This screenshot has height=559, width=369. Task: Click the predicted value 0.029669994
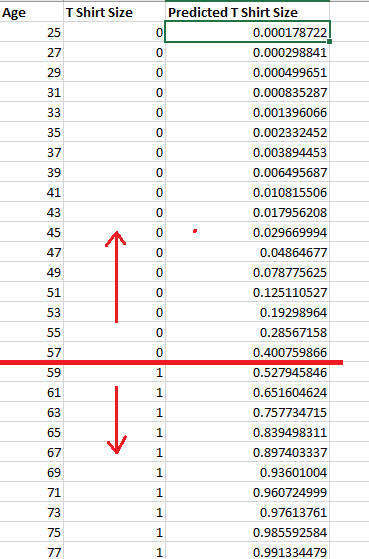pos(247,232)
